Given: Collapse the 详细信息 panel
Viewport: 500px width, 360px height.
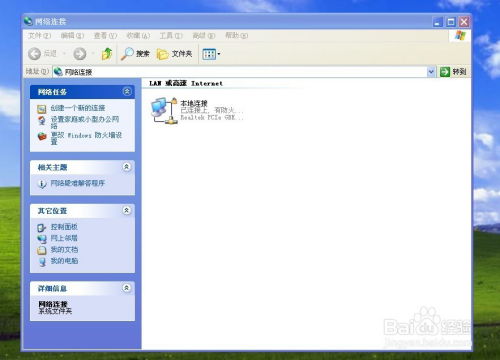Looking at the screenshot, I should (x=127, y=288).
